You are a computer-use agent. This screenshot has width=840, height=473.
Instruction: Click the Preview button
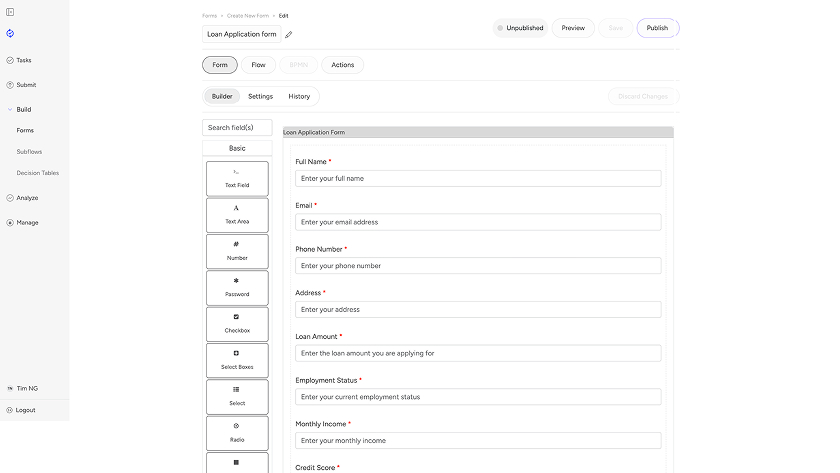[x=573, y=28]
